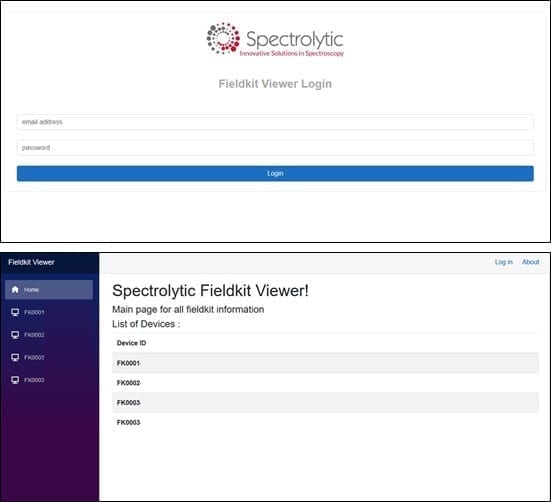Select the Home sidebar item
The image size is (551, 502).
tap(49, 289)
